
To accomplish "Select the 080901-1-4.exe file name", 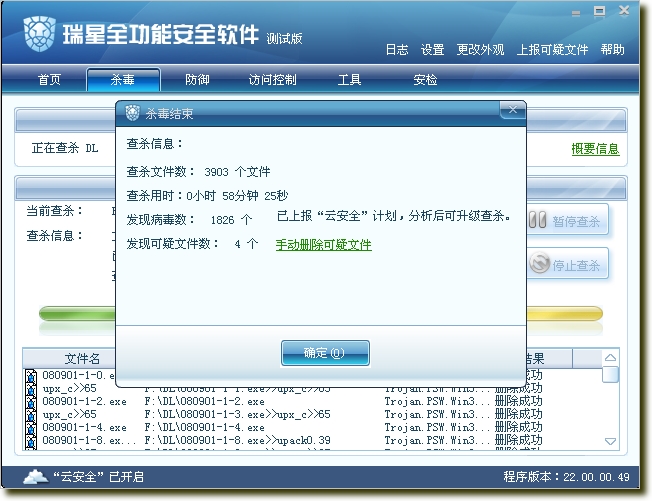I will 84,427.
